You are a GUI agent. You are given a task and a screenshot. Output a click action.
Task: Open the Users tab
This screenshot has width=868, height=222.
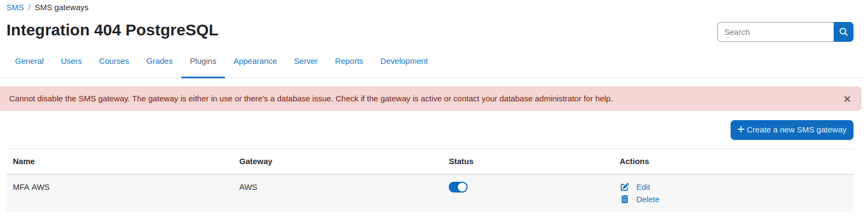(x=71, y=61)
